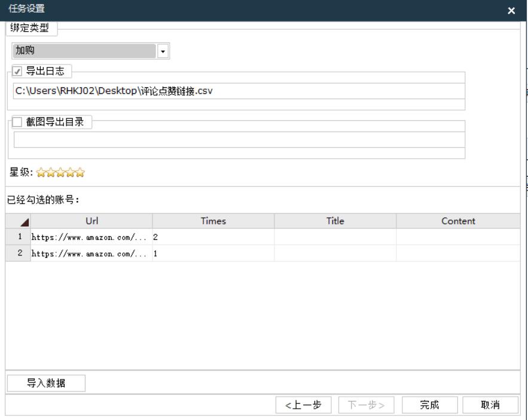Select all rows via table corner triangle

click(x=18, y=221)
